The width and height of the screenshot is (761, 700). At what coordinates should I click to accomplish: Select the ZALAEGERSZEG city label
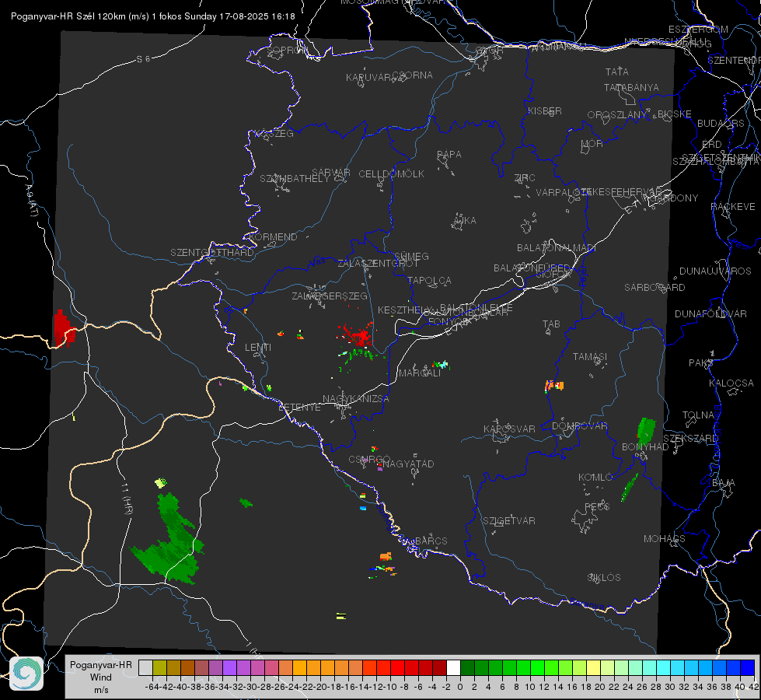coord(330,296)
